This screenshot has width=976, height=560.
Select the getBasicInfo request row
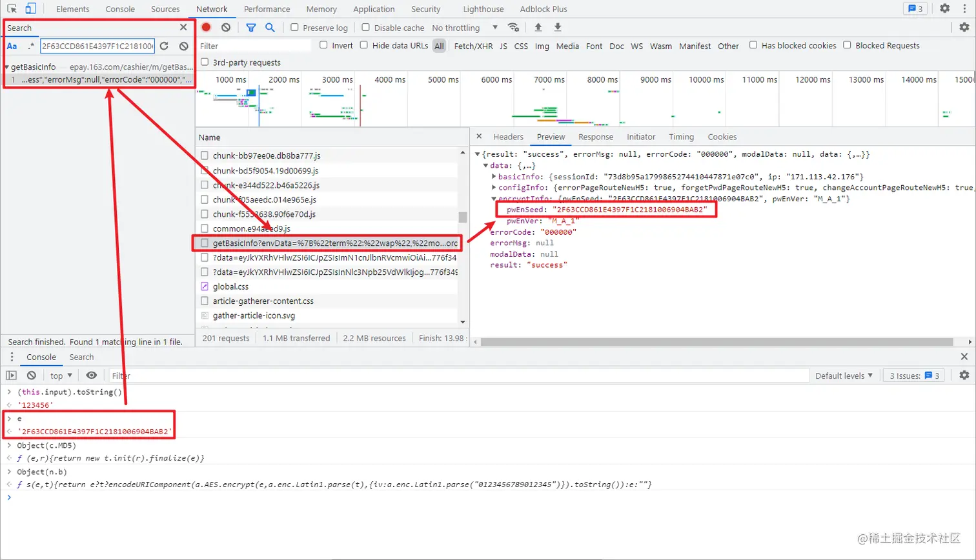click(x=327, y=243)
